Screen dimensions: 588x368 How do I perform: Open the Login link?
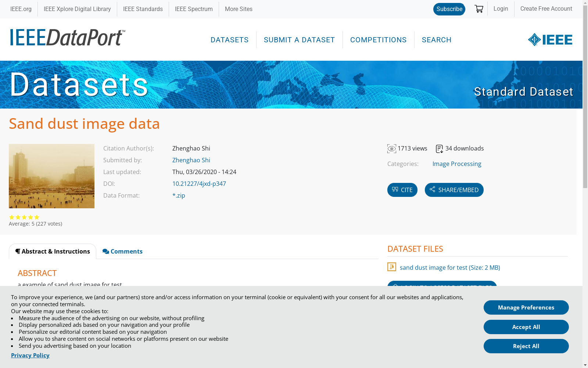(x=501, y=8)
